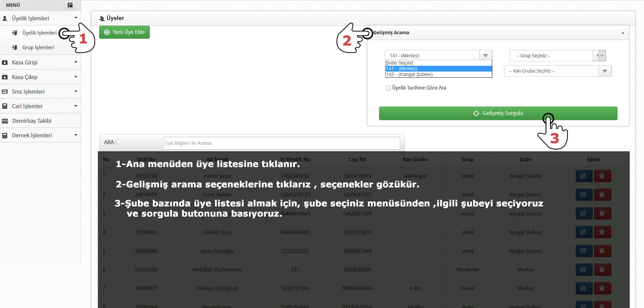Click the Gelişmiş Sorgula button
Viewport: 644px width, 308px height.
coord(498,113)
